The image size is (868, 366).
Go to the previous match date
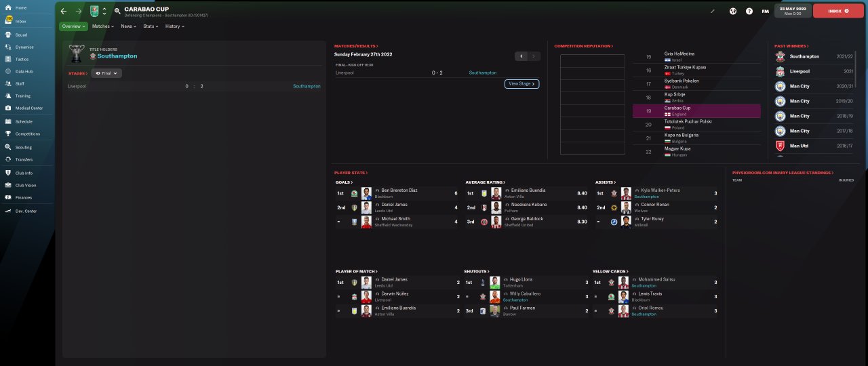click(x=521, y=56)
